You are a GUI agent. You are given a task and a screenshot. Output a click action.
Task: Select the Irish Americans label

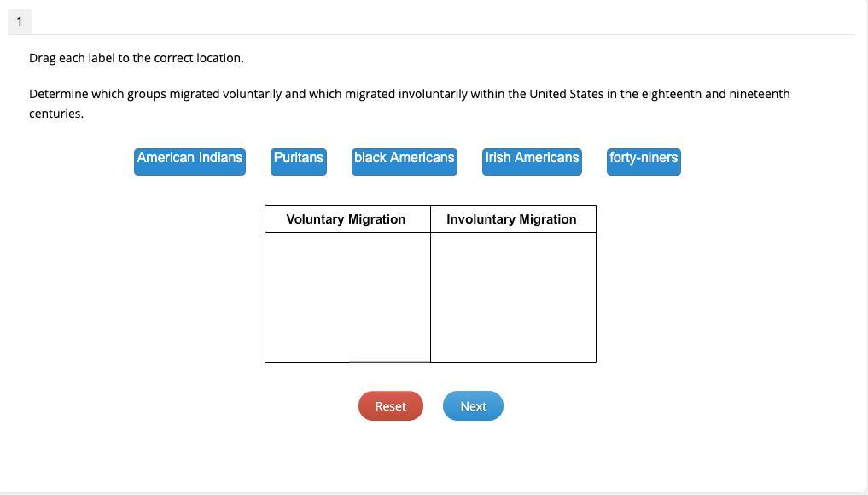click(x=532, y=161)
